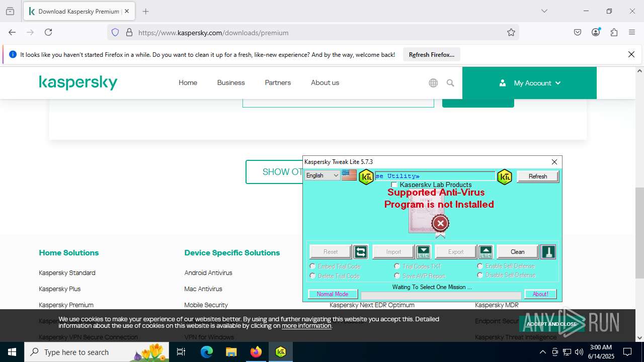Select Save AVP Report radio option

397,276
